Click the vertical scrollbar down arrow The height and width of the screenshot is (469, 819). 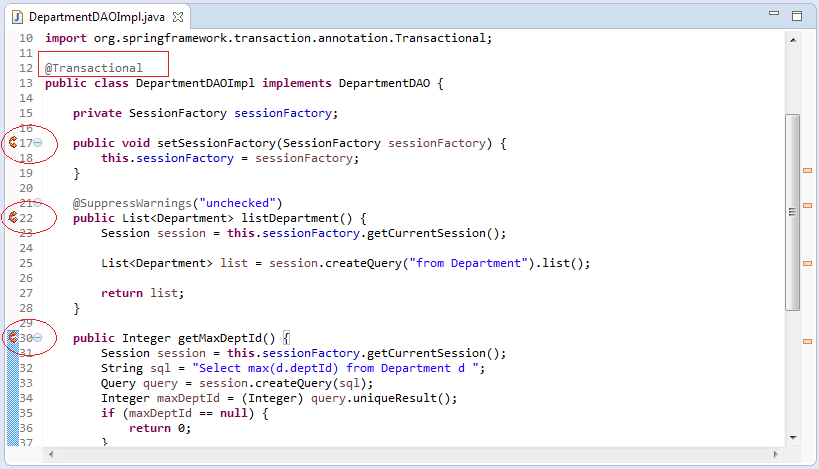pyautogui.click(x=793, y=438)
